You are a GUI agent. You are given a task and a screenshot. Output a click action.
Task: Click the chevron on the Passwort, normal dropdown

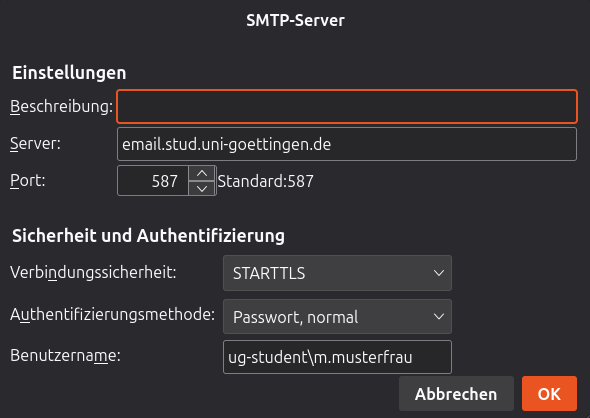439,316
